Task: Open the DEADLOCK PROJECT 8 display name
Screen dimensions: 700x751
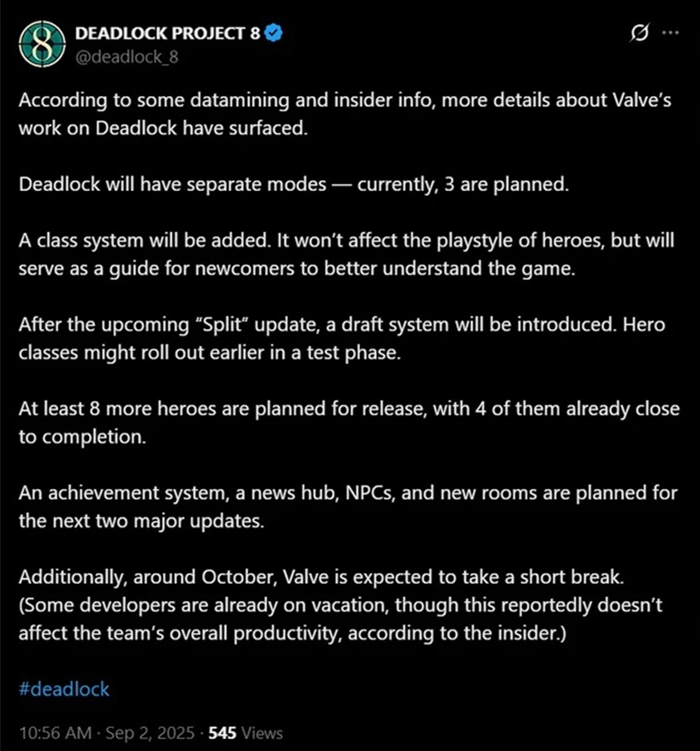Action: [167, 33]
